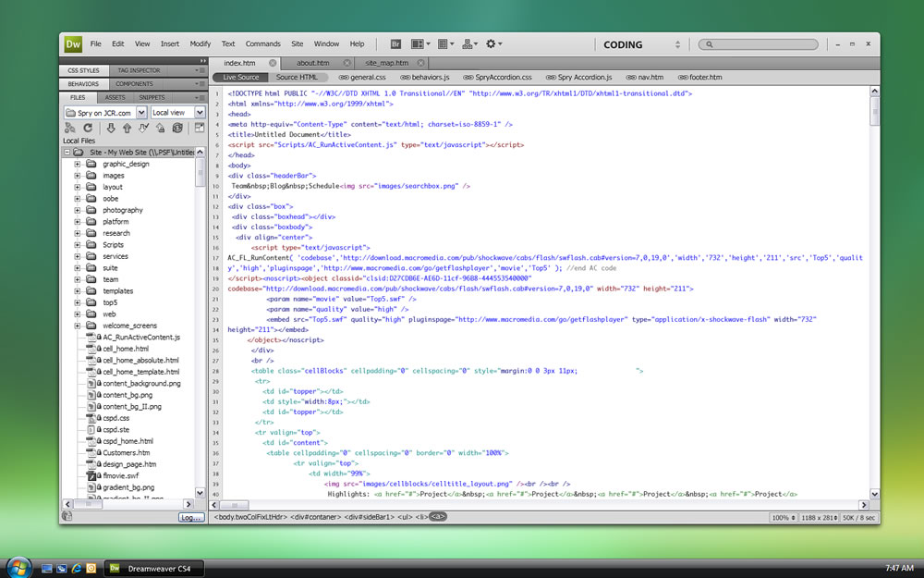Screen dimensions: 924x578
Task: Click the Synchronize files icon
Action: 176,128
